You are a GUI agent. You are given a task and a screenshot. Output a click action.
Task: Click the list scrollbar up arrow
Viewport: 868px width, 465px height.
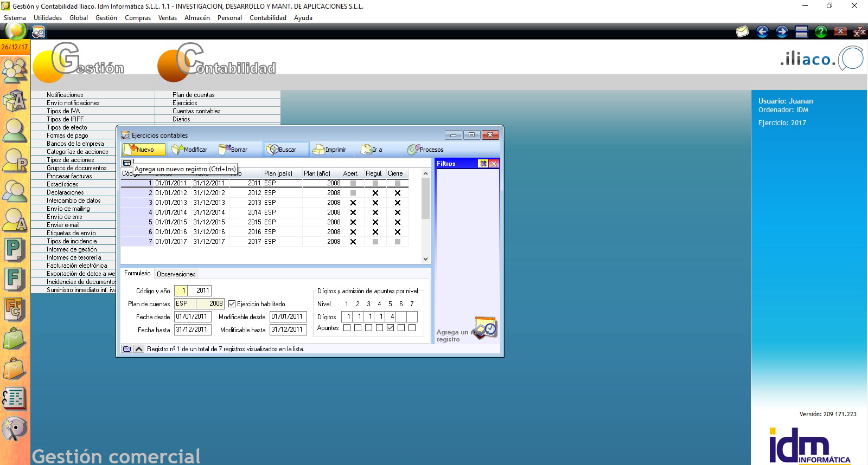425,173
